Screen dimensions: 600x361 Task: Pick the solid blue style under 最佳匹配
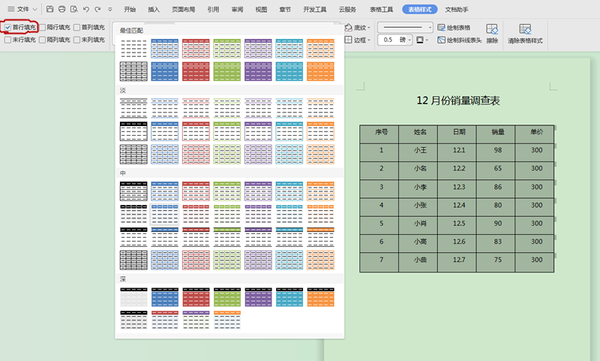pos(165,72)
